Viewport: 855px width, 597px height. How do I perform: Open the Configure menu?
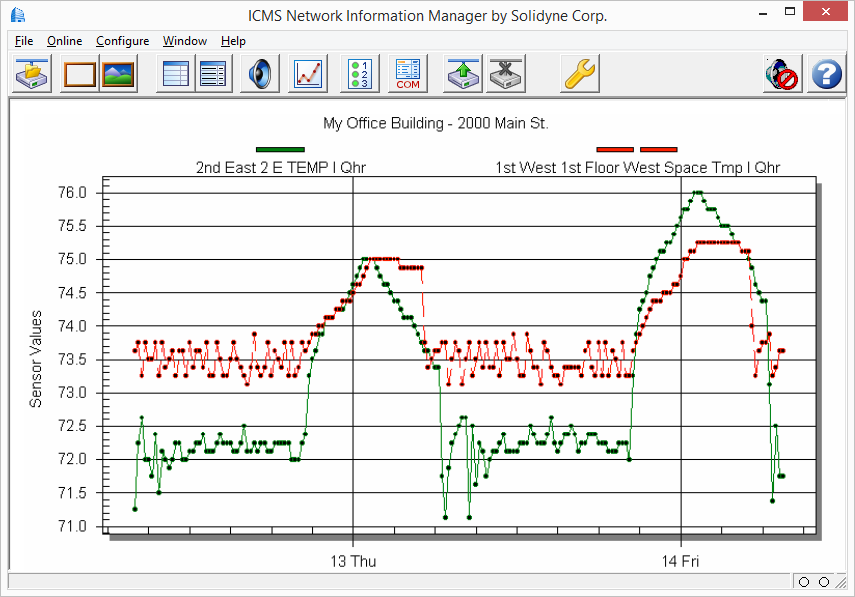122,41
